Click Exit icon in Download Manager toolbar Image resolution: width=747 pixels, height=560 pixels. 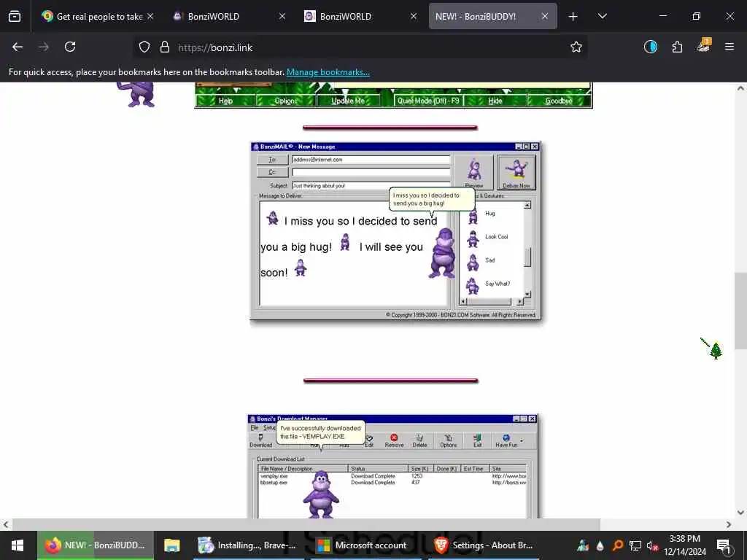tap(477, 440)
